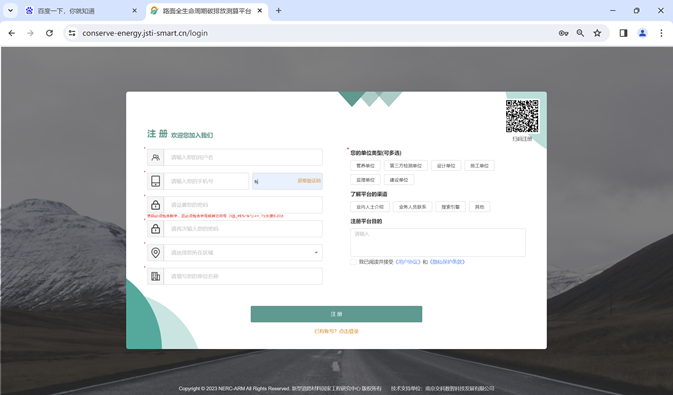Click the lock icon beside the set-password field
This screenshot has width=673, height=395.
(x=155, y=205)
